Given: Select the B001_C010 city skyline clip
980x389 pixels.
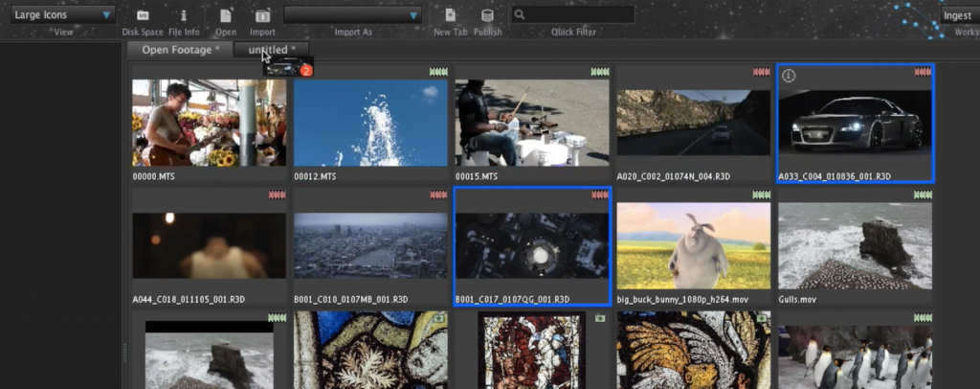Looking at the screenshot, I should pyautogui.click(x=370, y=245).
